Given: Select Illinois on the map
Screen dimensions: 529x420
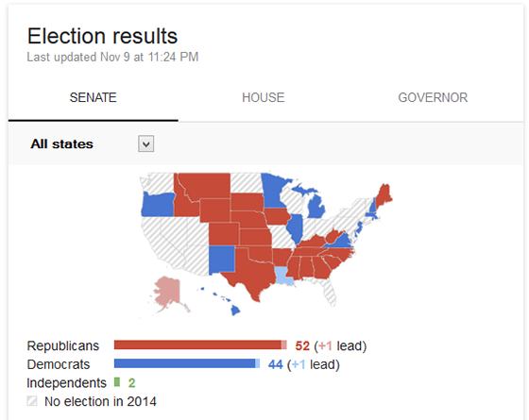Looking at the screenshot, I should pos(295,227).
